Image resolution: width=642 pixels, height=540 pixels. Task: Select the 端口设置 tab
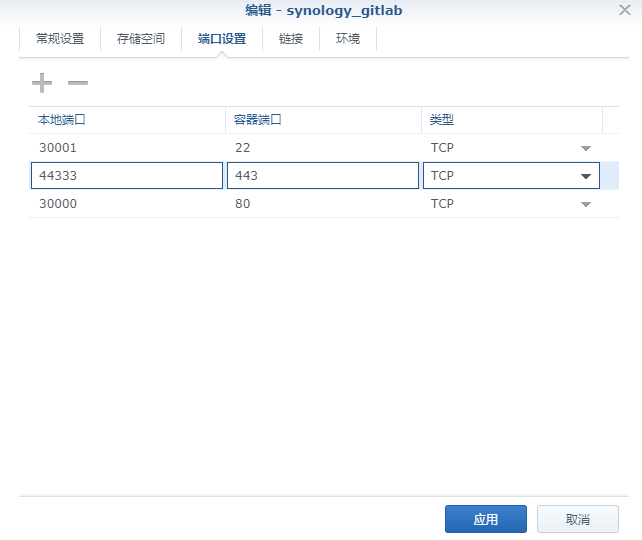pyautogui.click(x=222, y=39)
